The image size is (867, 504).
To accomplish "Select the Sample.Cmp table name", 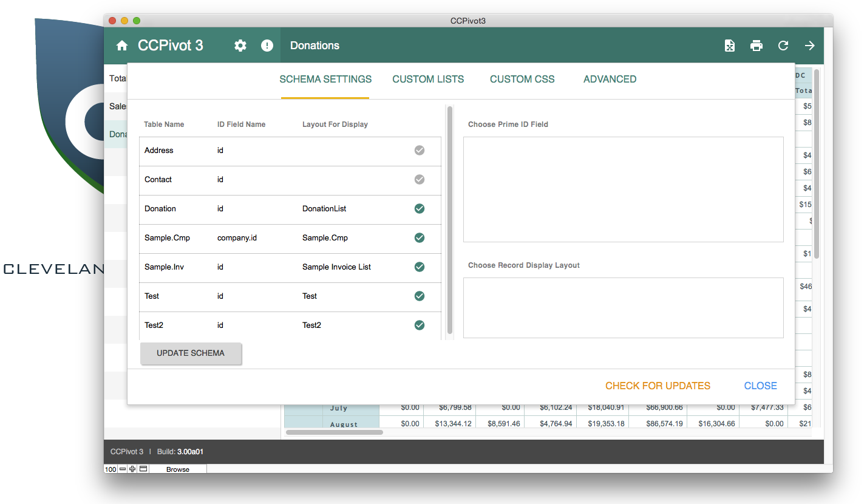I will click(x=167, y=238).
